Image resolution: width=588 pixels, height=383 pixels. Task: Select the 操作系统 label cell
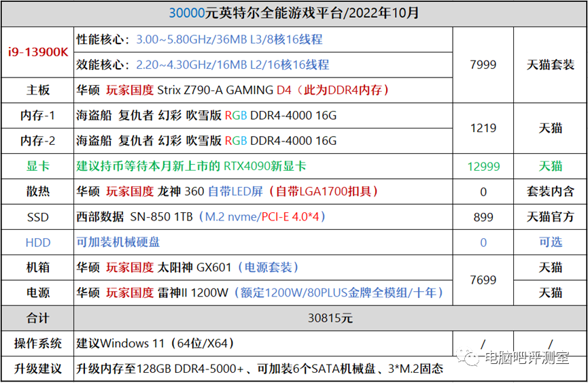tap(37, 344)
